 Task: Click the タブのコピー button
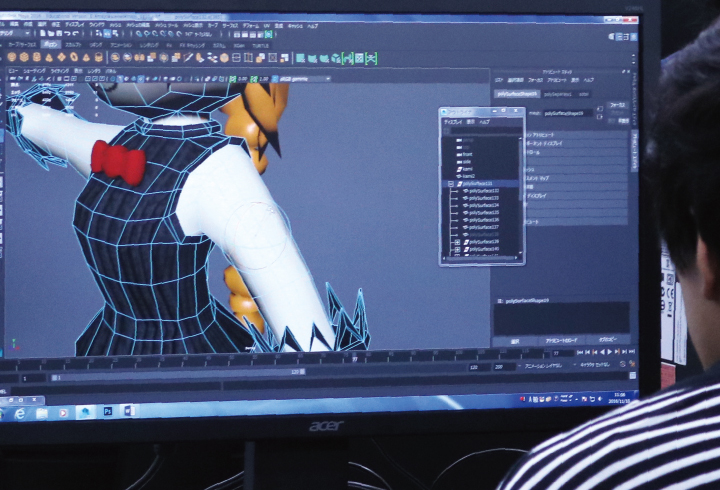point(607,340)
